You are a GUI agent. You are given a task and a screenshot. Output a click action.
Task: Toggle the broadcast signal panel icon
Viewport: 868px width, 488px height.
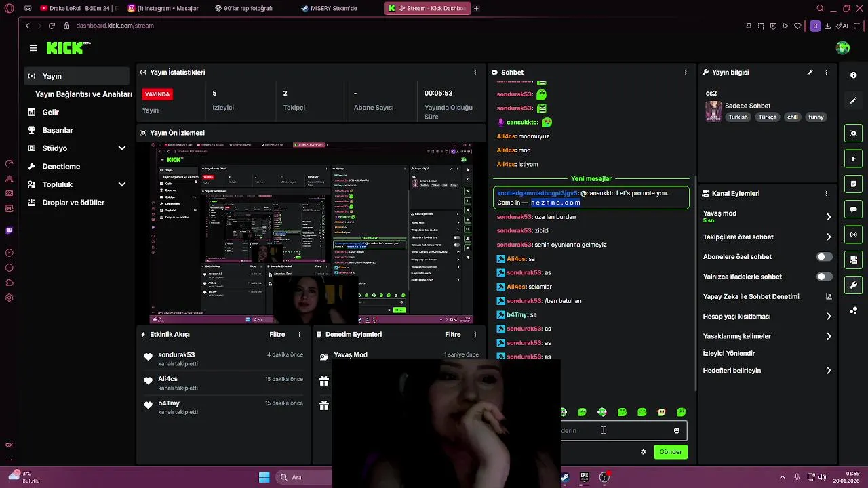[853, 235]
